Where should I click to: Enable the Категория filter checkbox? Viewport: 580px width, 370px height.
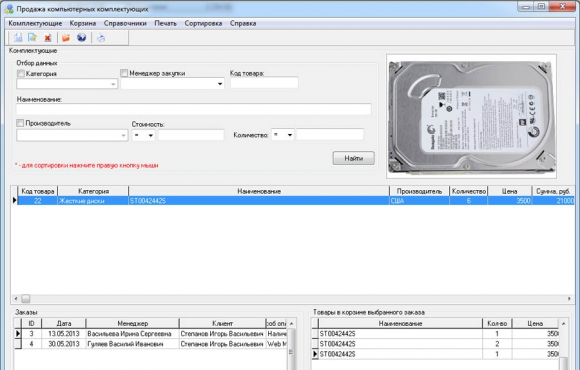coord(21,73)
